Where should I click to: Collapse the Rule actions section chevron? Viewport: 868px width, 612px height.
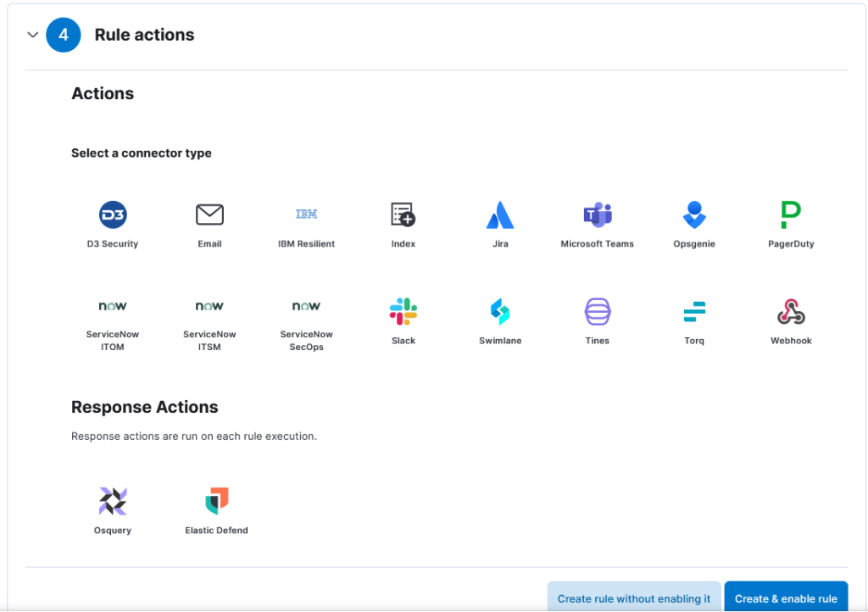[x=33, y=35]
